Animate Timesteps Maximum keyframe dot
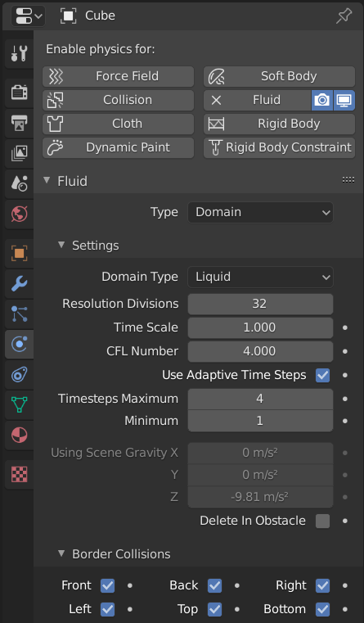The height and width of the screenshot is (623, 364). [x=345, y=399]
